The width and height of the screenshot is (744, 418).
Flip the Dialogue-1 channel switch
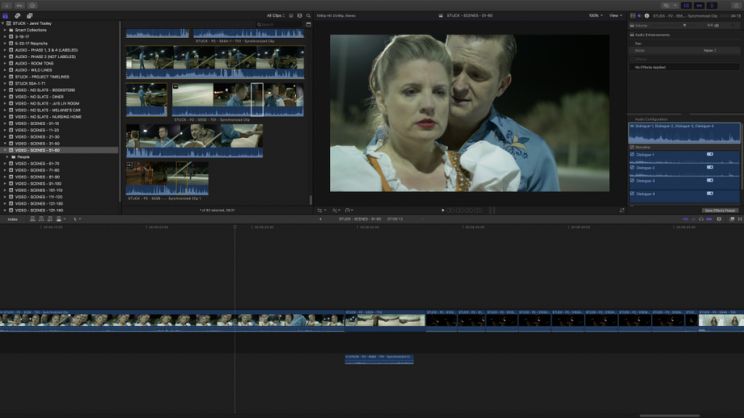click(710, 154)
